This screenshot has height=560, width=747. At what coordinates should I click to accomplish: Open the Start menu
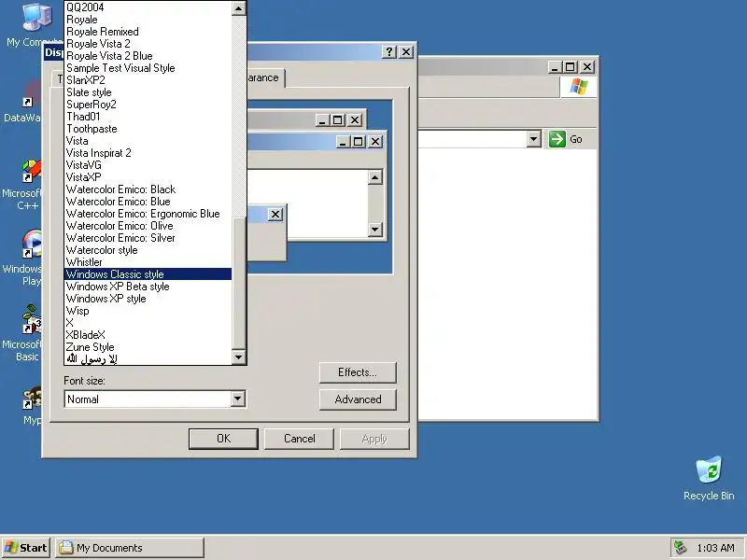26,548
